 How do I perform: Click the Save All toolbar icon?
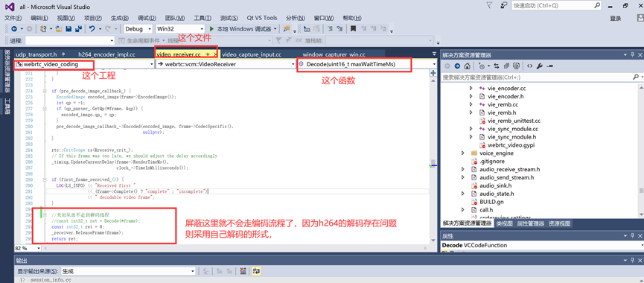click(x=78, y=29)
